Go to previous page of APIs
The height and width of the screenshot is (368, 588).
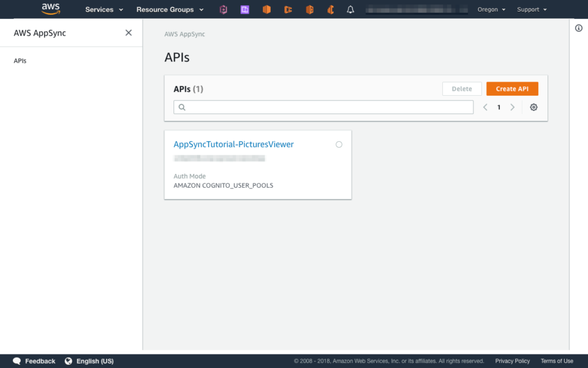485,107
